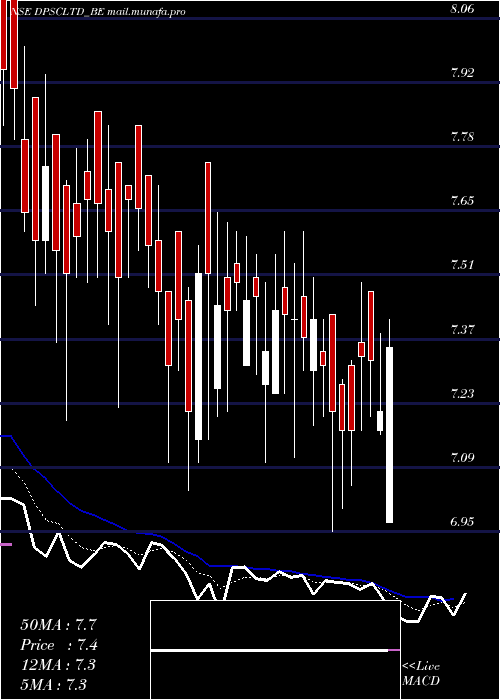The image size is (500, 700).
Task: Click the MACD indicator box
Action: [275, 650]
